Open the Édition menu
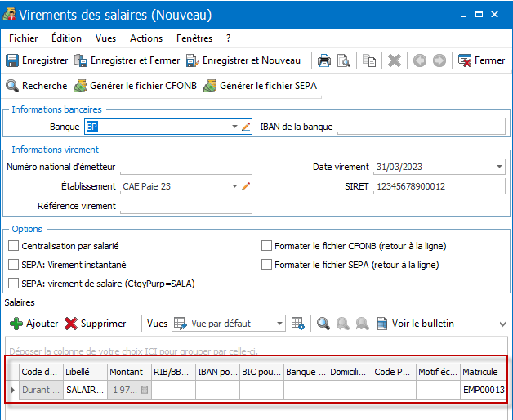Screen dimensions: 513x420 coord(66,38)
